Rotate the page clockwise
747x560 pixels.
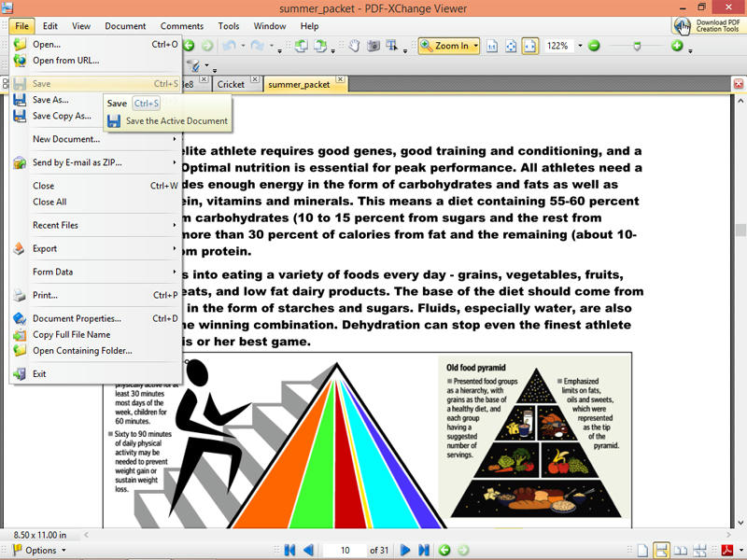click(320, 46)
